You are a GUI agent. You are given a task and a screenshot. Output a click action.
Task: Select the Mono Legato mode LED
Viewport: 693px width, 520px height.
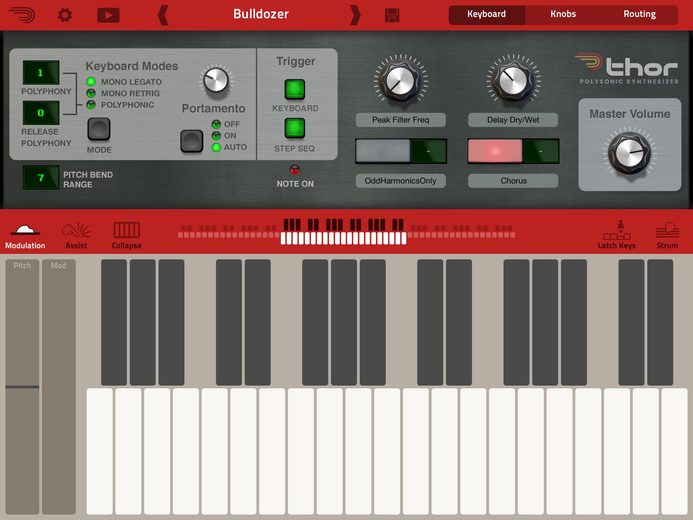(91, 81)
